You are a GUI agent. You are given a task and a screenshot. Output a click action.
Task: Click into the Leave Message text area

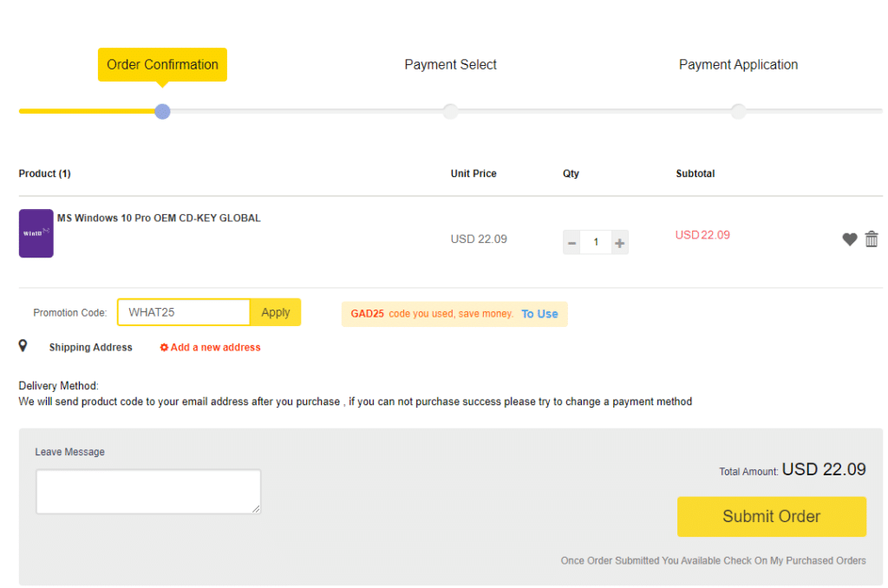[148, 492]
